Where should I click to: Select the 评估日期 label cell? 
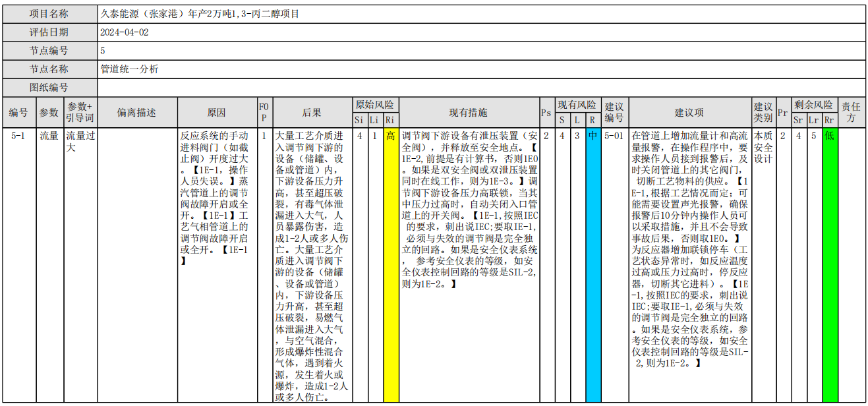[50, 32]
